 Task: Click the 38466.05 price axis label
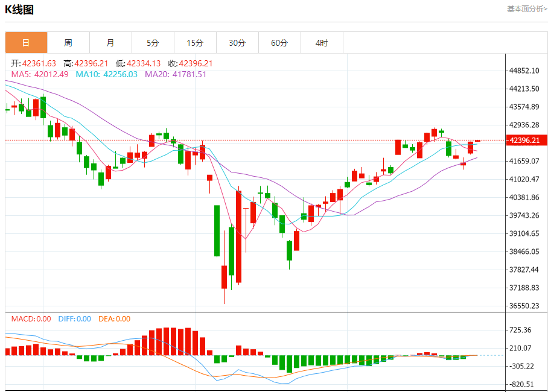click(x=524, y=251)
